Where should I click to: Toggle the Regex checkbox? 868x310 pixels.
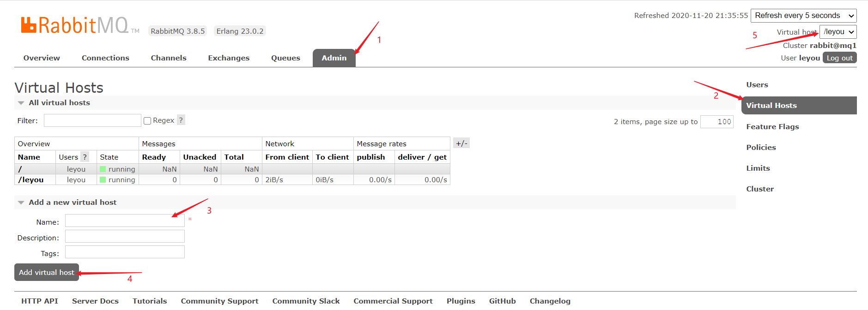click(x=147, y=120)
